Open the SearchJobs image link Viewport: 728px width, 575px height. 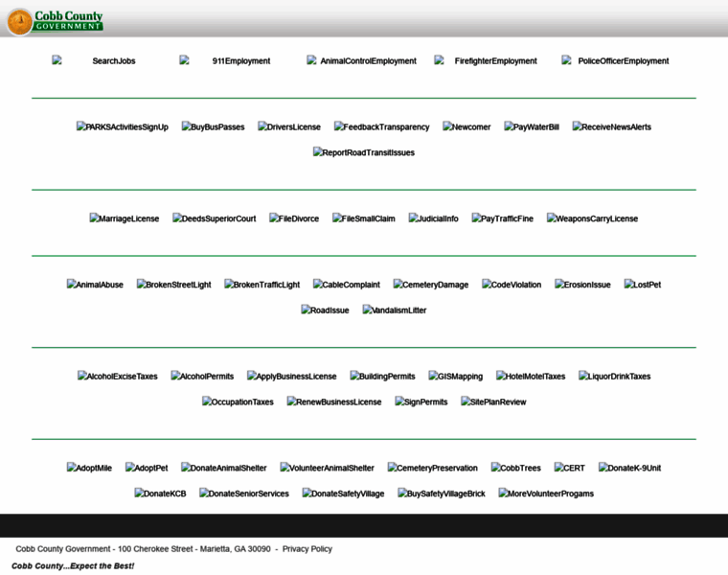point(94,60)
